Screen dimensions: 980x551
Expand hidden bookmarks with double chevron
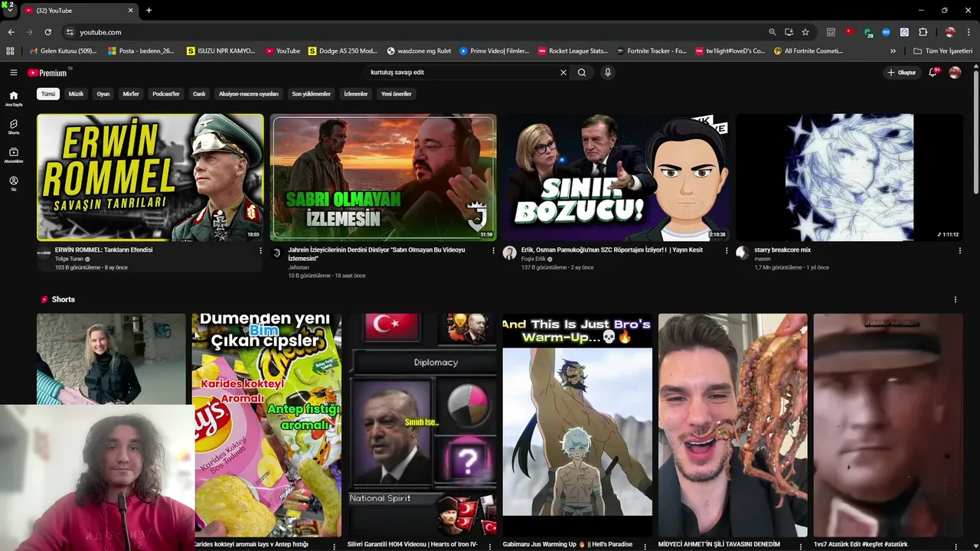893,51
